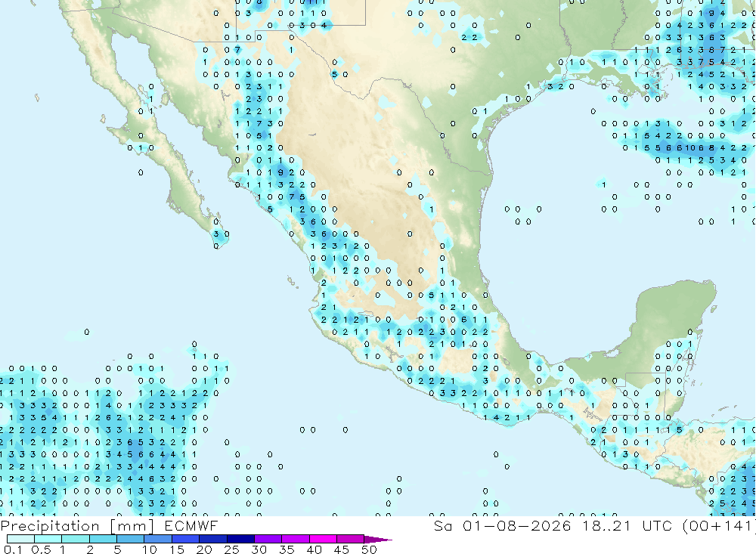Click the '01-08-2026' date text
756x554 pixels.
pos(517,525)
